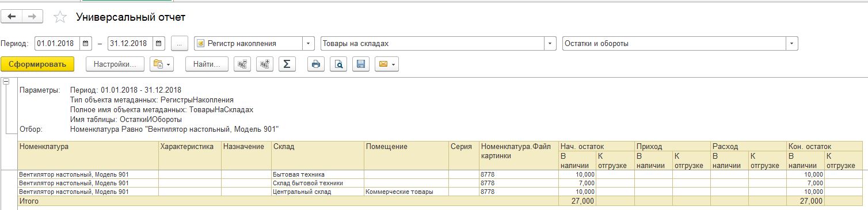Collapse all groups toolbar icon
The image size is (868, 210).
[242, 64]
